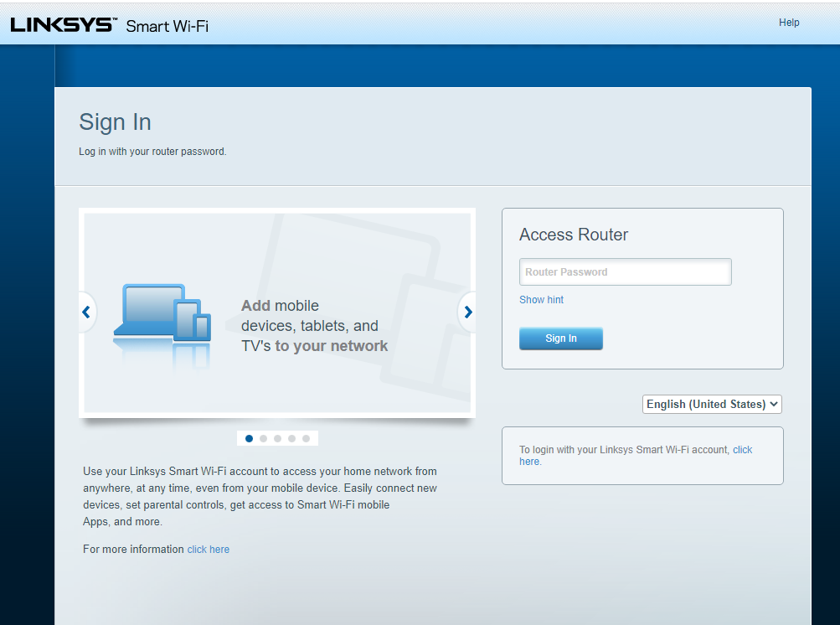Image resolution: width=840 pixels, height=625 pixels.
Task: Click the 'click here' information link
Action: 208,549
